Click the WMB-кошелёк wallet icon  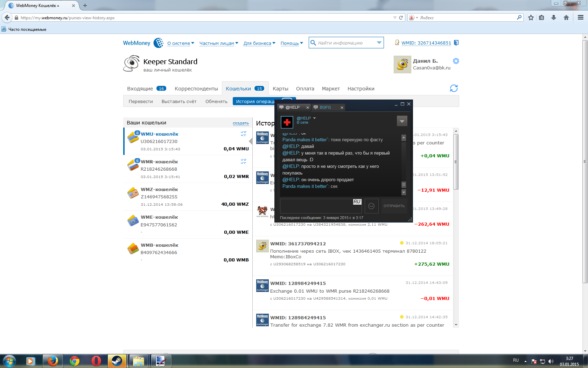click(x=133, y=248)
